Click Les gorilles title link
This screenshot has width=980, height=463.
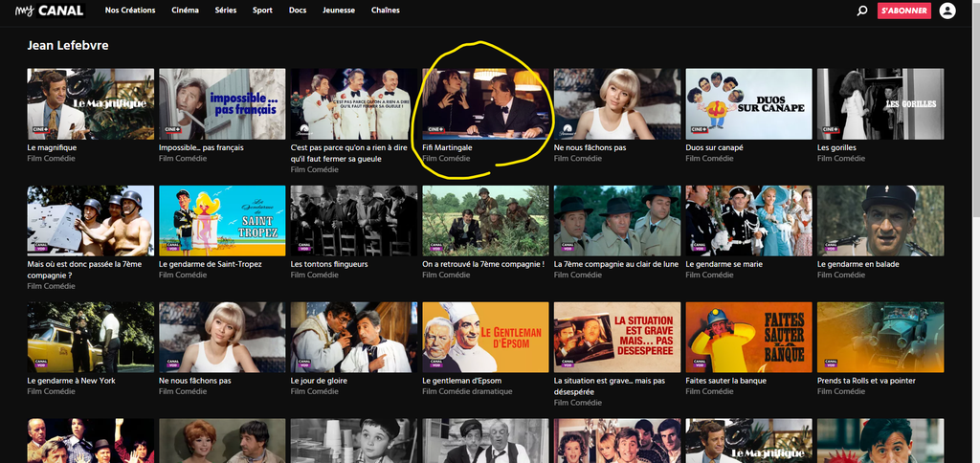836,148
